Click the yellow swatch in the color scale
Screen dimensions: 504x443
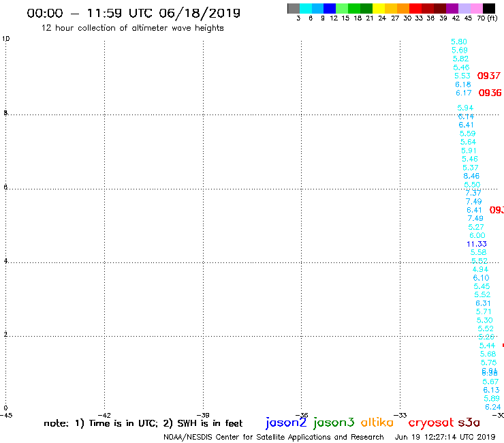[x=379, y=8]
